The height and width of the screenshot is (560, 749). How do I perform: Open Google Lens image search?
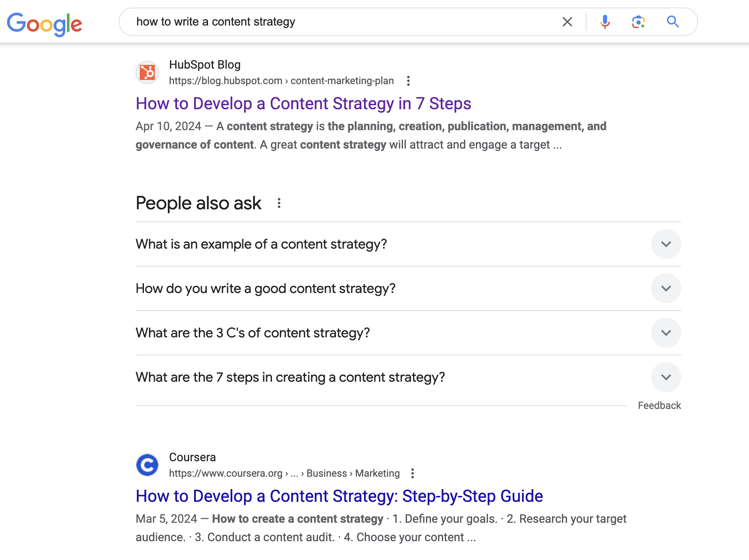pyautogui.click(x=638, y=22)
